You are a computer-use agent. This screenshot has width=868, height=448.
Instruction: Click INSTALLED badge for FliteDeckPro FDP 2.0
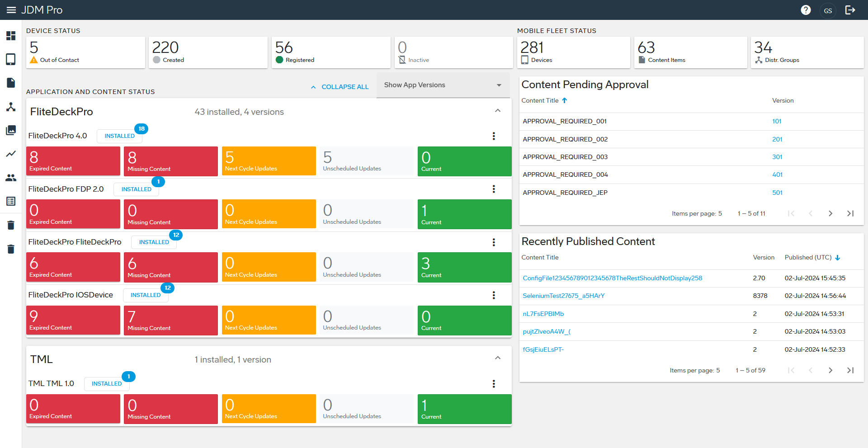[x=136, y=189]
